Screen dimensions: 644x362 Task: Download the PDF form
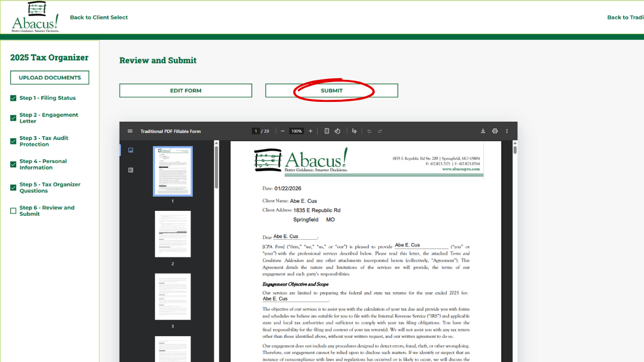(x=483, y=131)
